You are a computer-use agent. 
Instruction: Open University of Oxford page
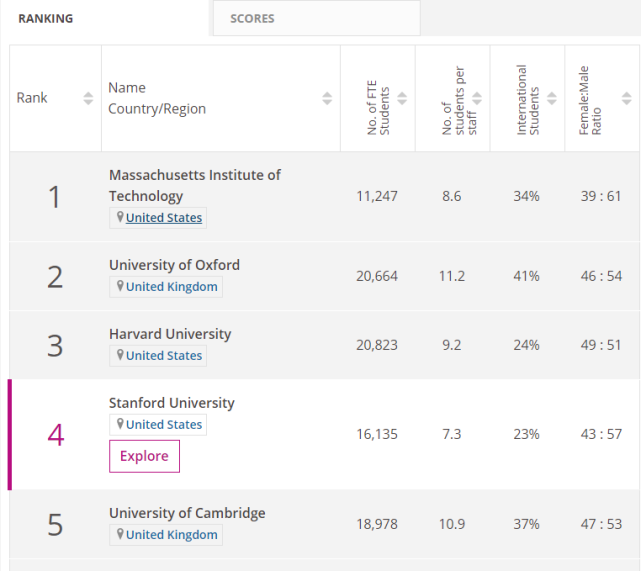[x=174, y=265]
